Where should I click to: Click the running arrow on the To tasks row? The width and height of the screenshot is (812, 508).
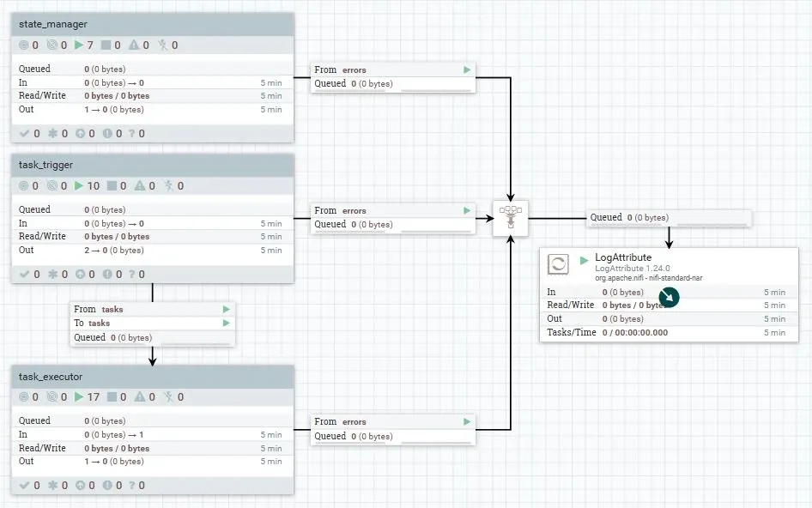(227, 324)
